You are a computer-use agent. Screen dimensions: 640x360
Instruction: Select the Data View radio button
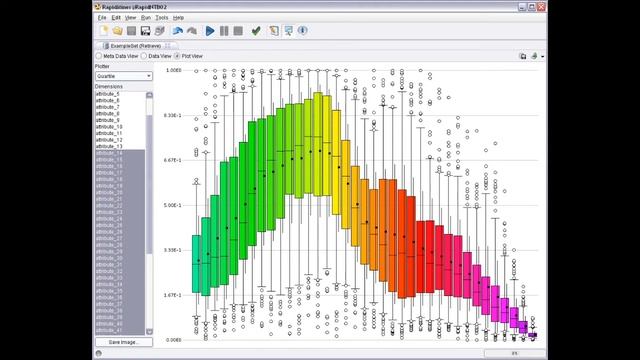pos(144,56)
